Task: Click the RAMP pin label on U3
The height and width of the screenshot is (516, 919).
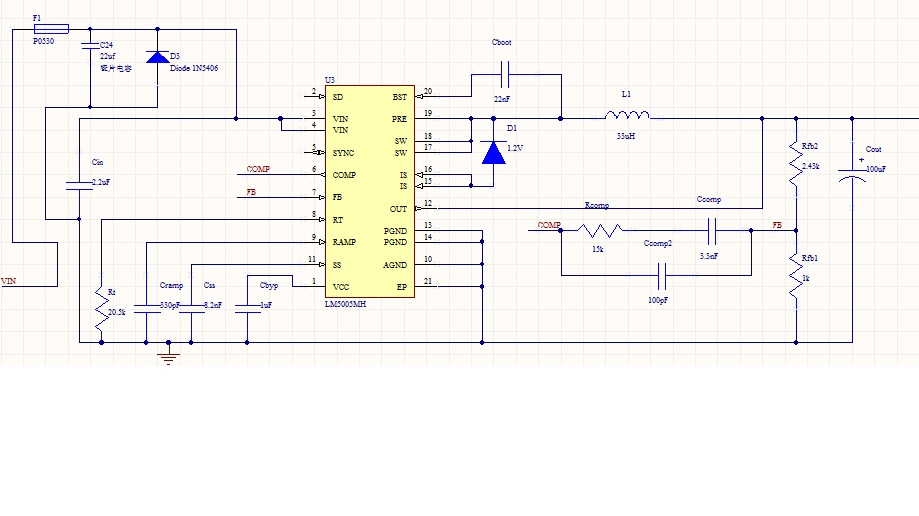Action: pyautogui.click(x=344, y=242)
